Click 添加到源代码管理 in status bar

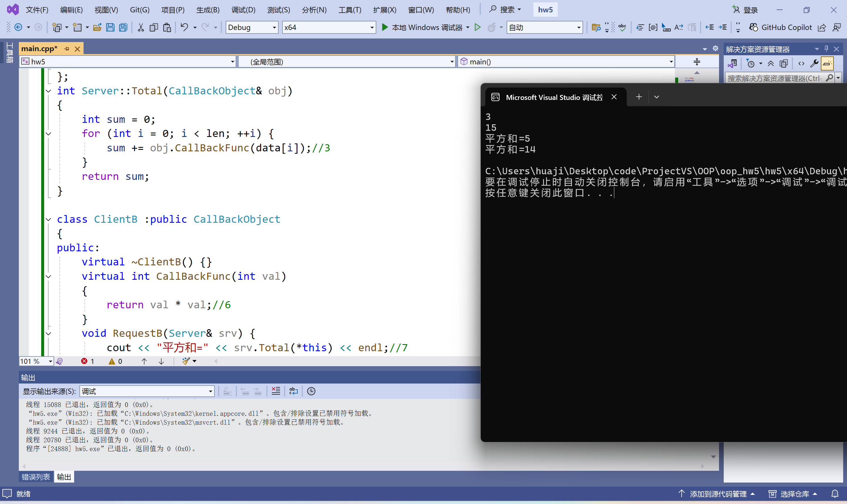[x=718, y=494]
